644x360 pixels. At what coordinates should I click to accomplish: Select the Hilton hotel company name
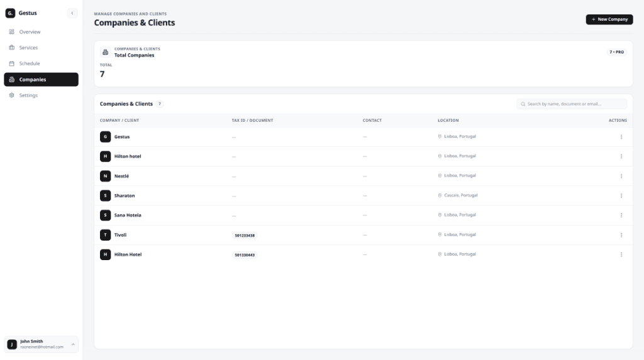click(128, 156)
